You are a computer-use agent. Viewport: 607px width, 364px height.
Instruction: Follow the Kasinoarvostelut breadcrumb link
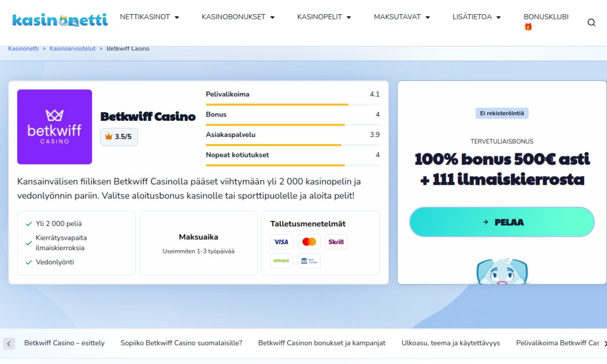click(x=73, y=48)
